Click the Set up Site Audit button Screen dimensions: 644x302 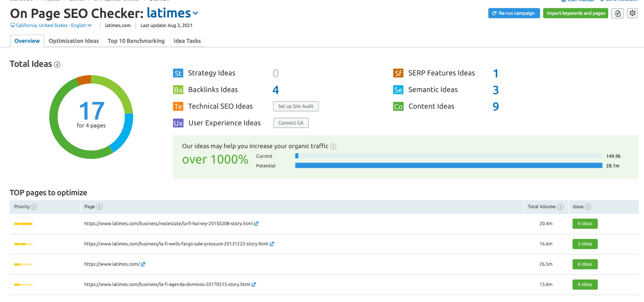tap(296, 106)
